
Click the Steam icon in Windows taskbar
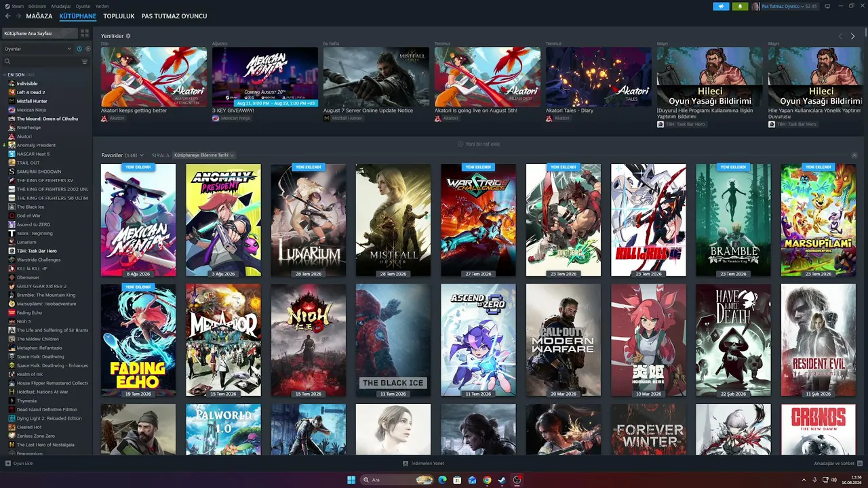click(x=501, y=480)
